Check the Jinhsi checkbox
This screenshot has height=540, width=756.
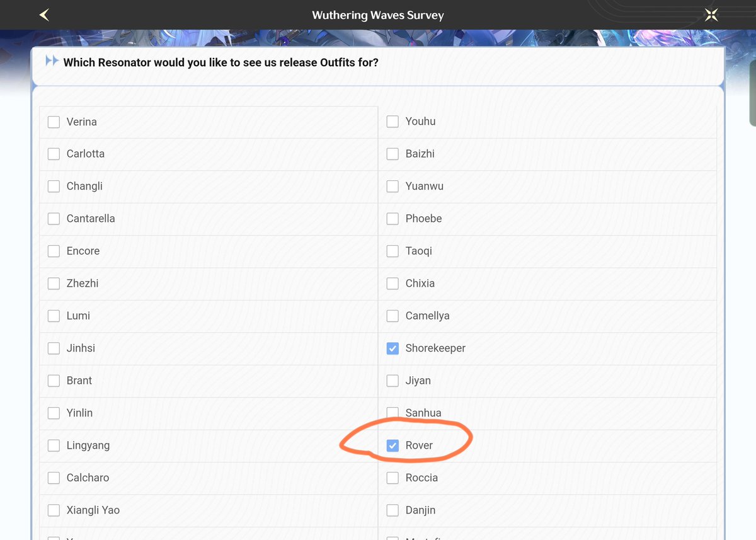54,348
